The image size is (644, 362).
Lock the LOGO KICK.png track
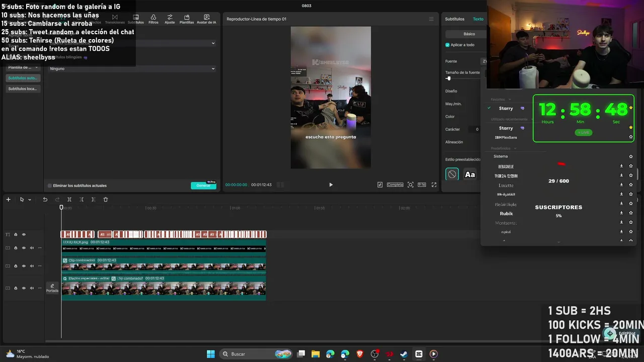pyautogui.click(x=16, y=248)
